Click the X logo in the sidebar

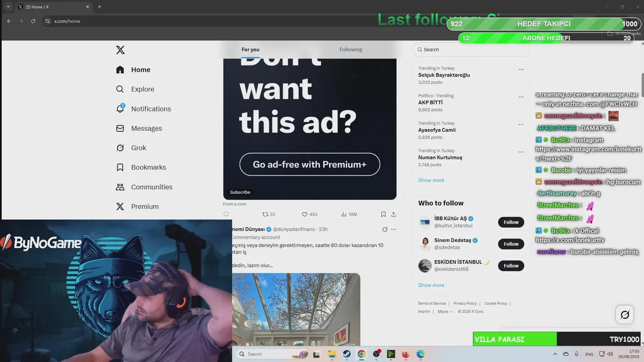point(120,50)
